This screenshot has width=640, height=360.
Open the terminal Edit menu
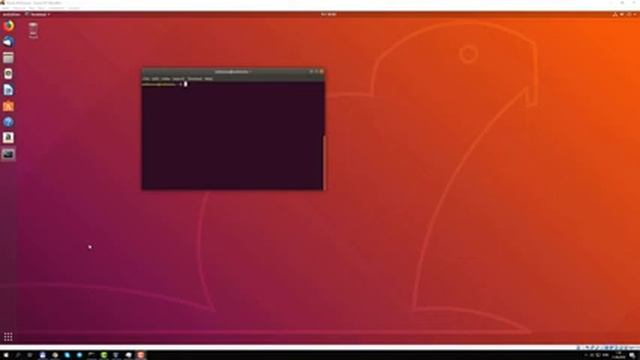click(x=155, y=78)
